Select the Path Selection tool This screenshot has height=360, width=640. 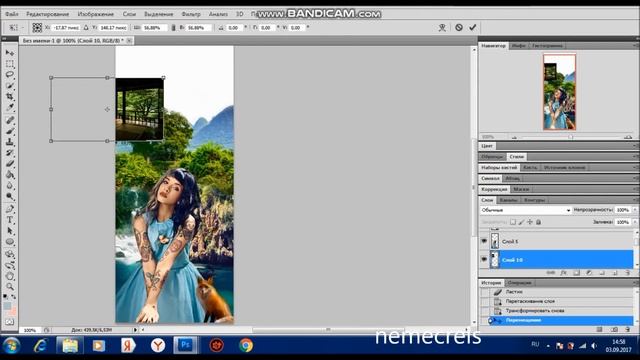point(10,231)
